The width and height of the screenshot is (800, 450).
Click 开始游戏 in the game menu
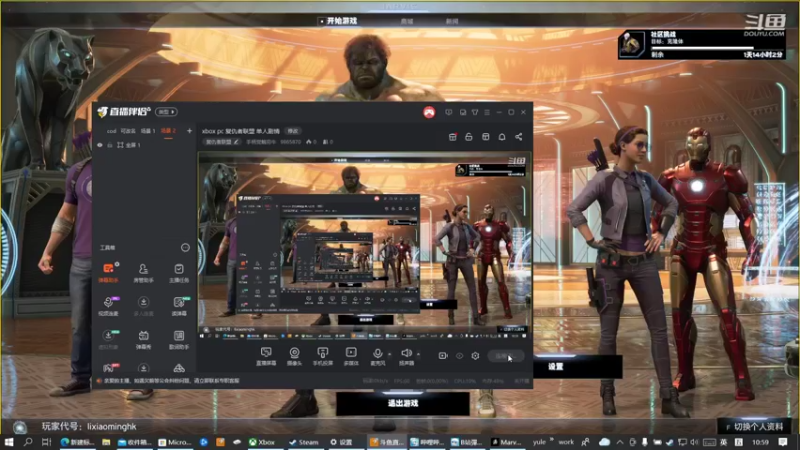click(341, 21)
